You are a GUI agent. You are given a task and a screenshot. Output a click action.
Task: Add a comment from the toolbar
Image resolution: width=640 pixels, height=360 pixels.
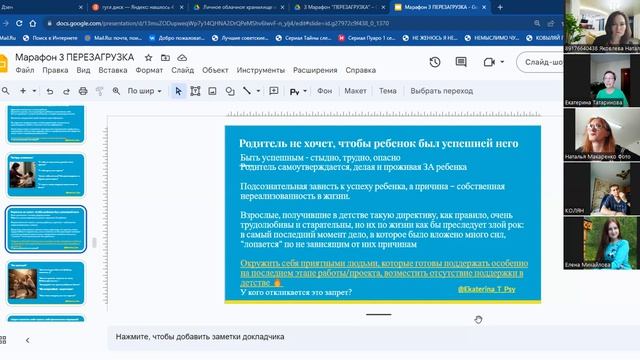tap(274, 91)
